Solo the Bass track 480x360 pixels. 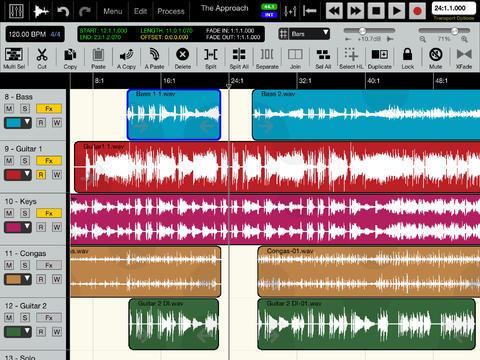click(25, 108)
